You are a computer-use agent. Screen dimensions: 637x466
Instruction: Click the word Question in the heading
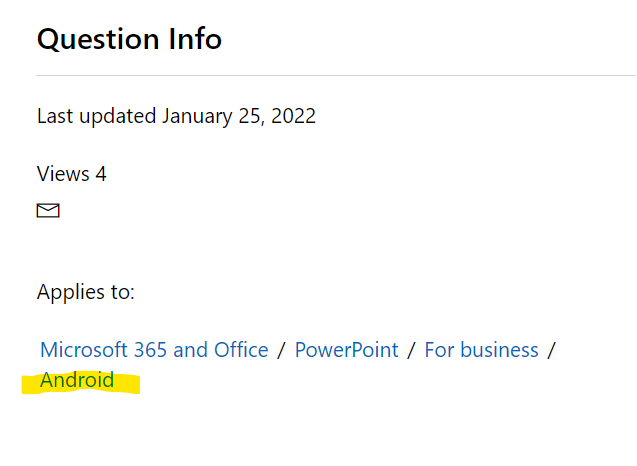(x=97, y=39)
